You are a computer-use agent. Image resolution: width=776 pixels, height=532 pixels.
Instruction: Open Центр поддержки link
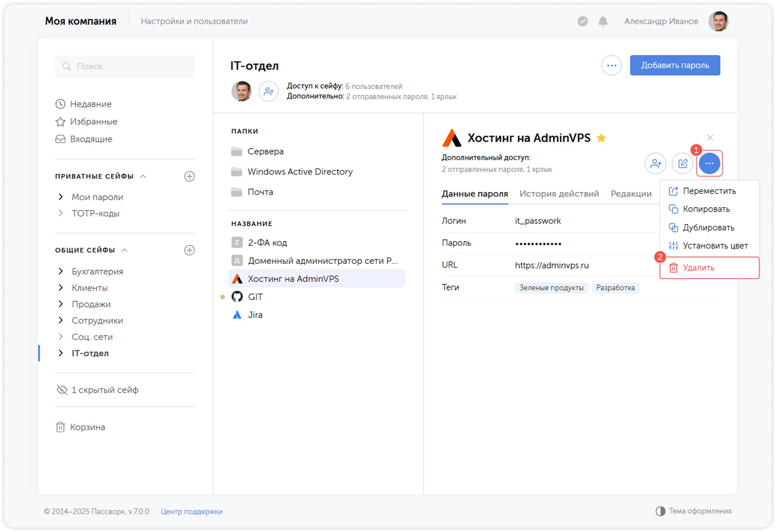tap(192, 512)
